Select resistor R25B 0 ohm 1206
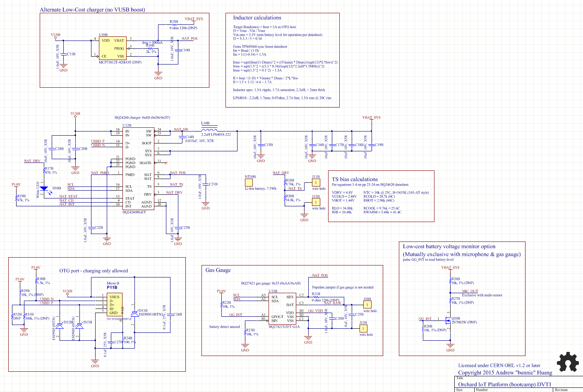 [174, 25]
